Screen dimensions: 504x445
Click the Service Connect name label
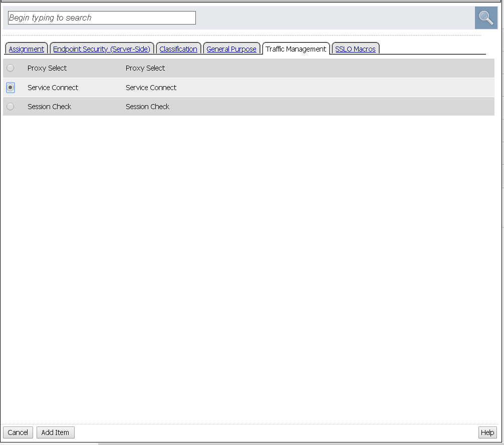click(53, 87)
